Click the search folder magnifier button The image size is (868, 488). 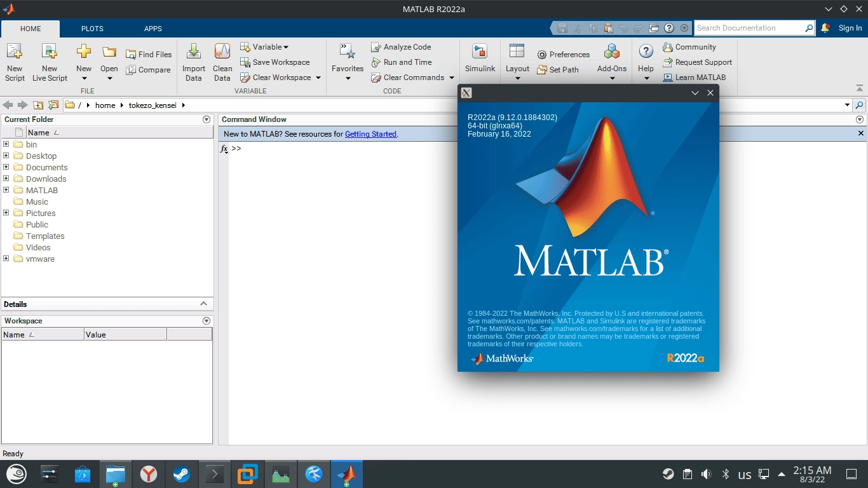click(860, 105)
